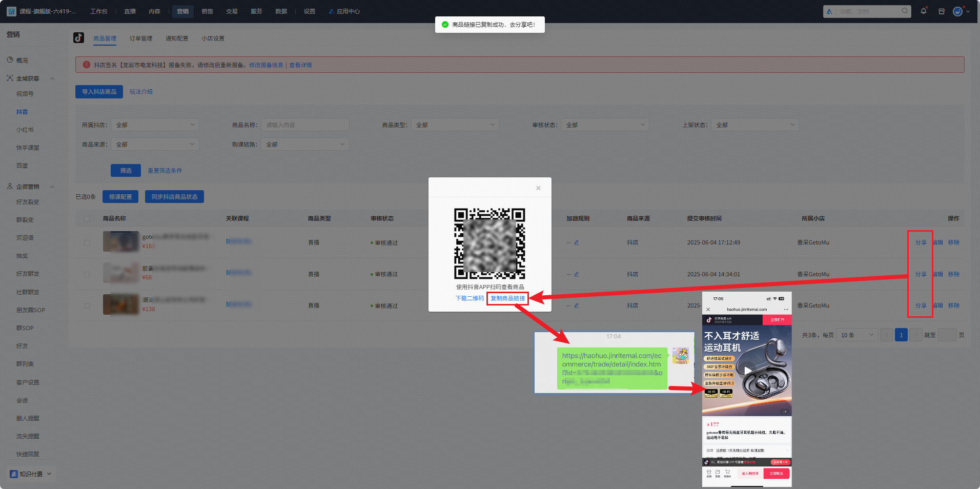Select the checkbox for the 17:12:49 row
This screenshot has width=980, height=489.
click(87, 243)
